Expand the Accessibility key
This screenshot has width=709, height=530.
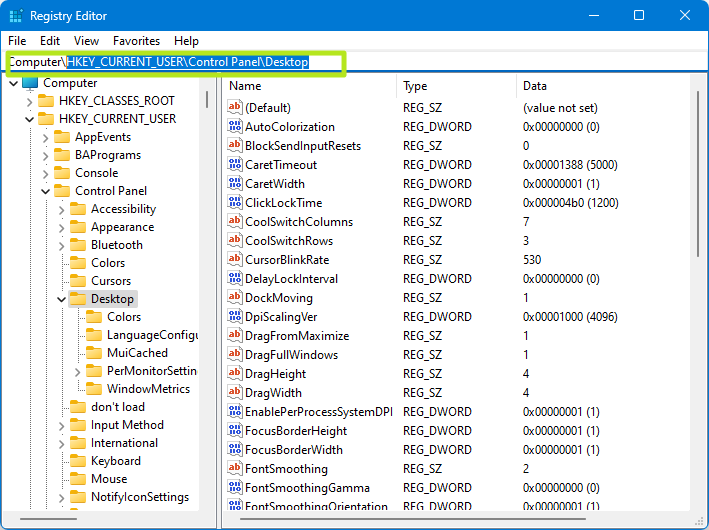(x=61, y=209)
